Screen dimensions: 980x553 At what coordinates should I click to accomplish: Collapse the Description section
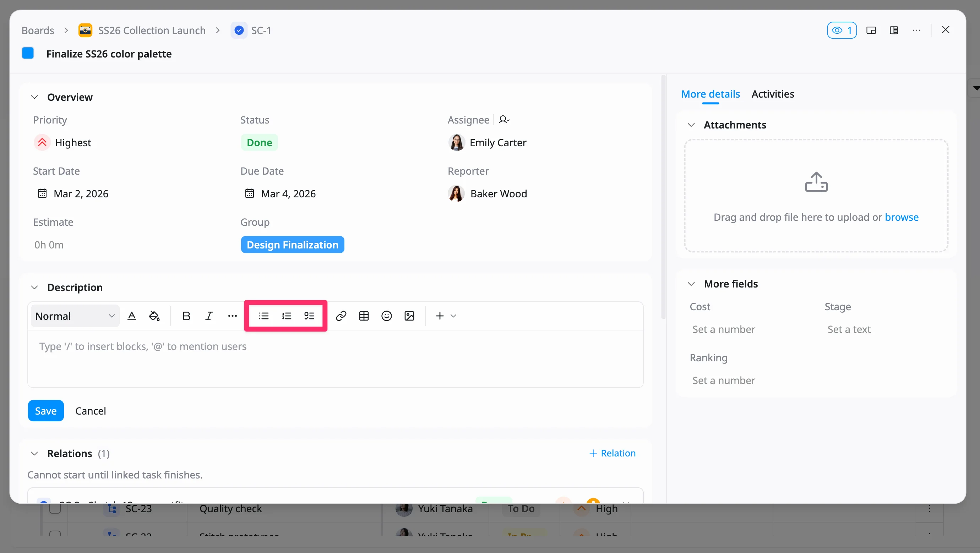pyautogui.click(x=34, y=287)
